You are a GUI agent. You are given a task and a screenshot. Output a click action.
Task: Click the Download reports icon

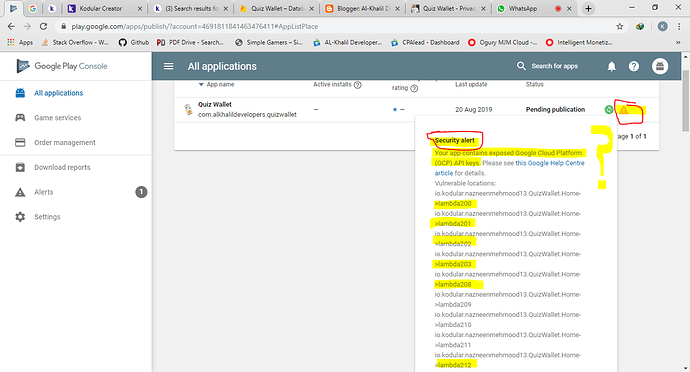coord(20,167)
